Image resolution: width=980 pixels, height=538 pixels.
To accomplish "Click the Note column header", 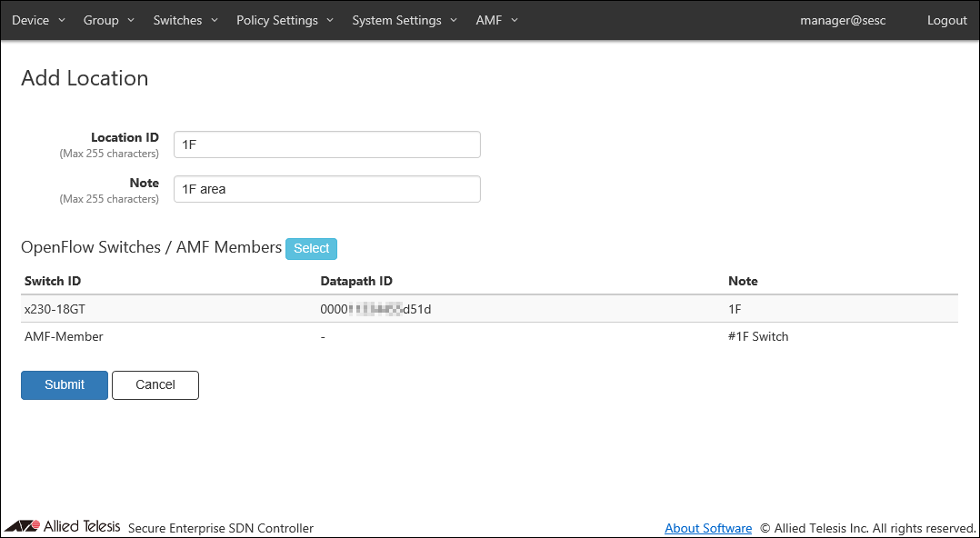I will tap(743, 281).
